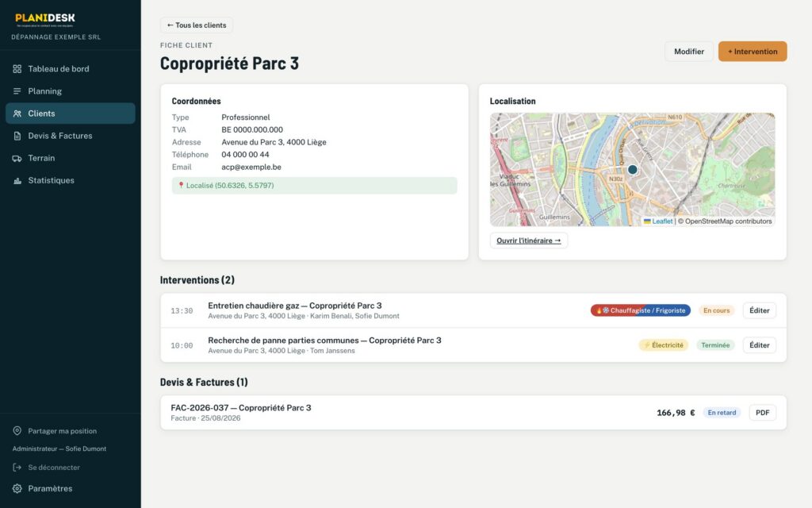The image size is (812, 508).
Task: Click the Leaflet attribution link
Action: (658, 221)
